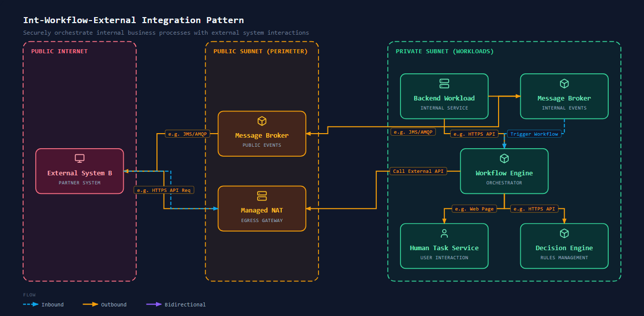Click the cube icon in Workflow Engine
The height and width of the screenshot is (316, 644).
point(504,158)
